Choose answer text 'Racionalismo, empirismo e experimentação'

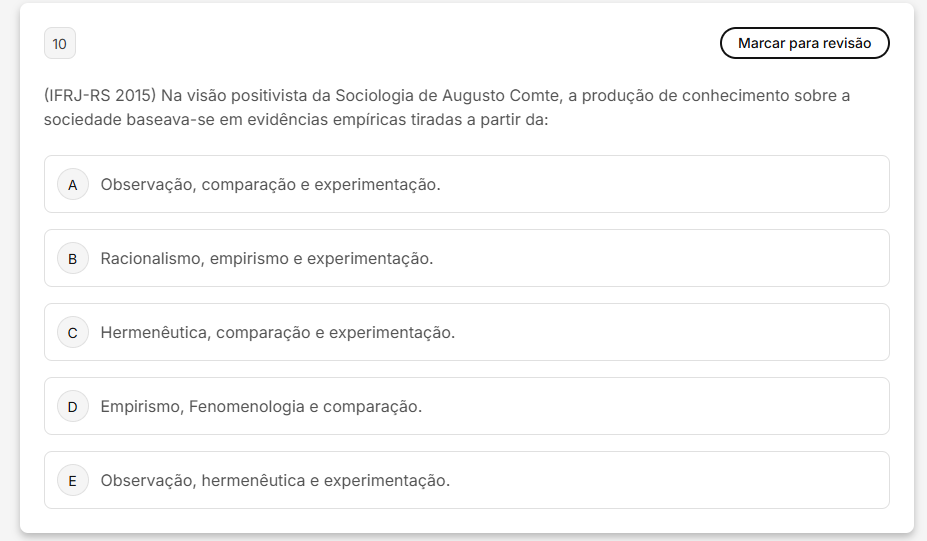pos(267,259)
